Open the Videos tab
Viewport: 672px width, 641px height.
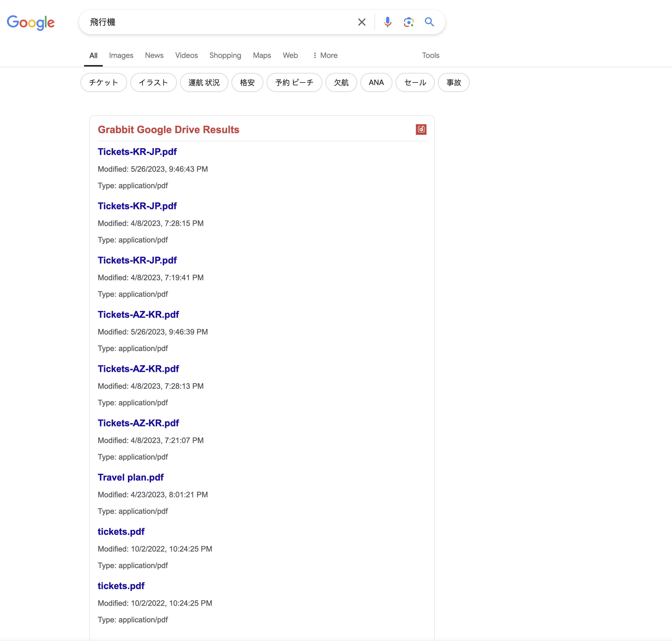click(186, 55)
